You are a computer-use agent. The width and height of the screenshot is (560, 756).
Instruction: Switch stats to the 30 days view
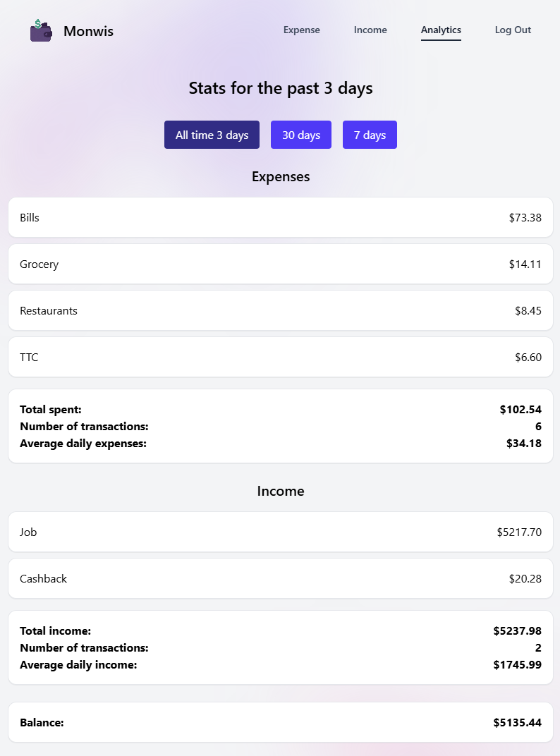coord(301,134)
